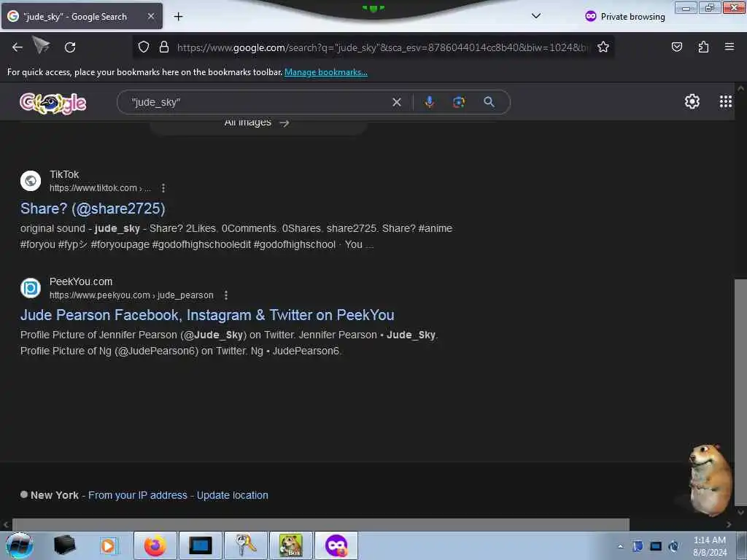Open the Share? (@share2725) result

93,209
